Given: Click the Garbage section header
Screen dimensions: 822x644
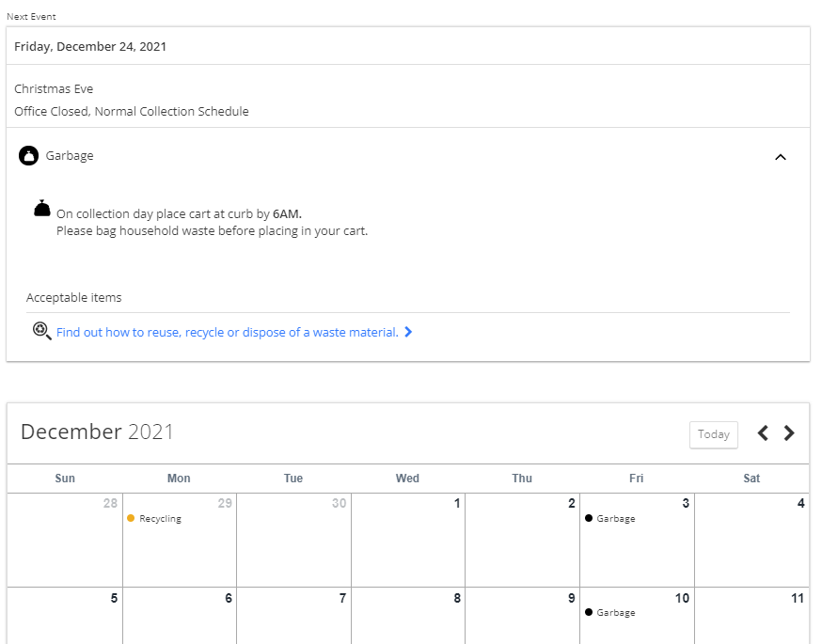Looking at the screenshot, I should click(x=408, y=156).
